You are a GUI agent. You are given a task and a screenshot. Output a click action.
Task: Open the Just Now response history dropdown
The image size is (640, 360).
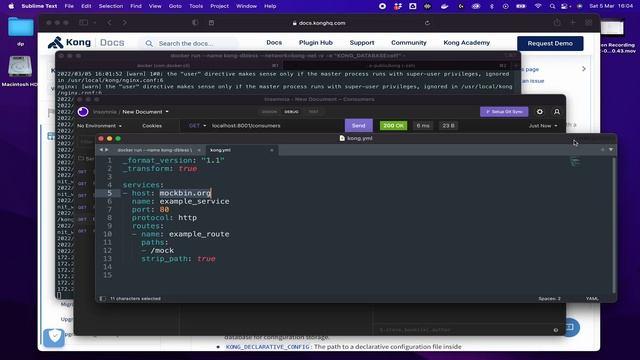coord(543,126)
